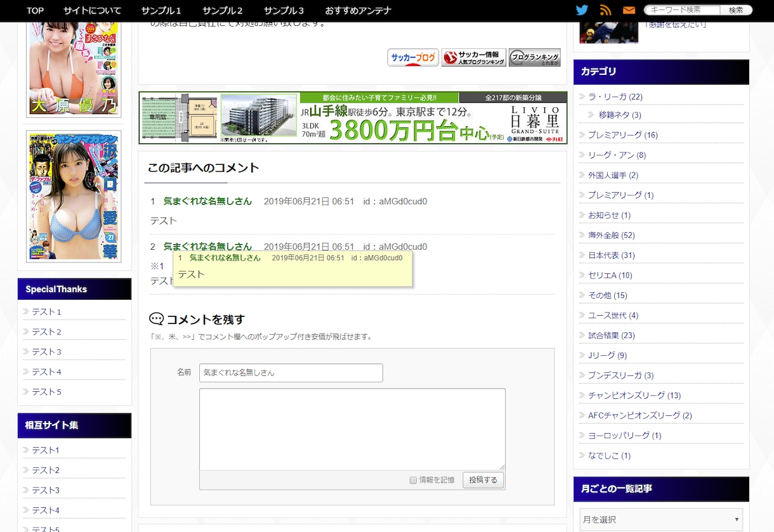Screen dimensions: 774x532
Task: Open the RSS feed icon
Action: pyautogui.click(x=605, y=10)
